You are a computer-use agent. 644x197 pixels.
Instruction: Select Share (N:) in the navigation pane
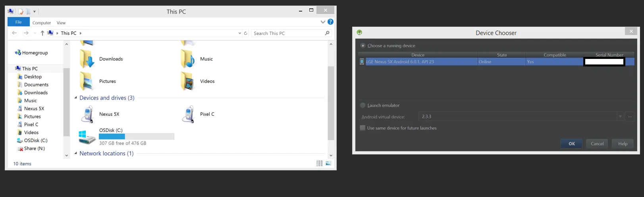coord(31,148)
